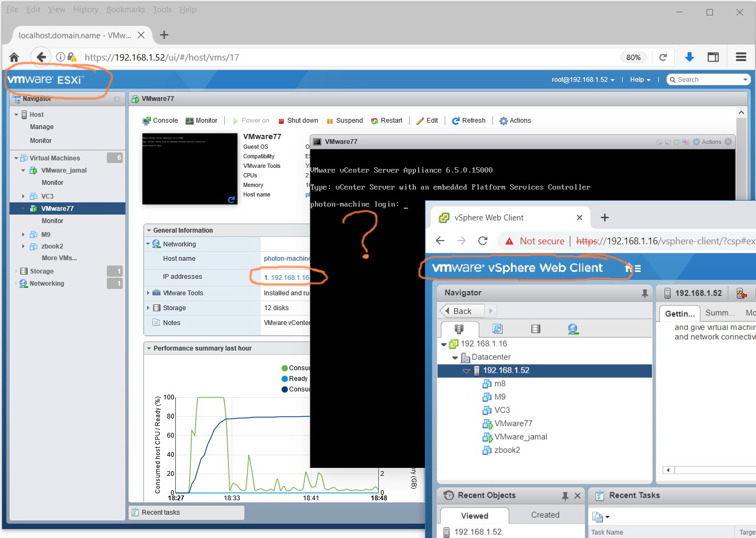Viewport: 756px width, 538px height.
Task: Reload the ESXi page in Firefox
Action: pos(662,57)
